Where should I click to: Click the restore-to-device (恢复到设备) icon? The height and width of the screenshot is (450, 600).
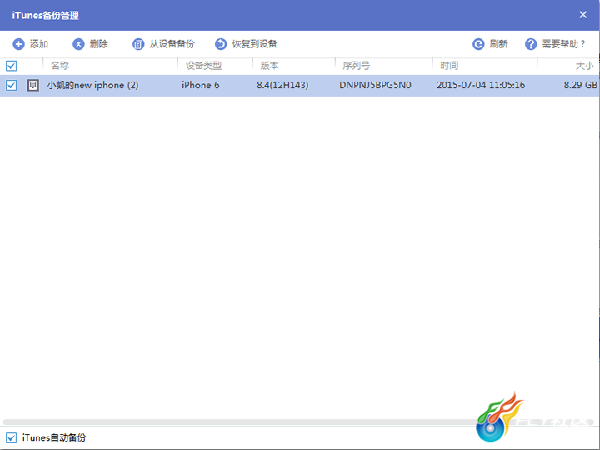[x=221, y=44]
